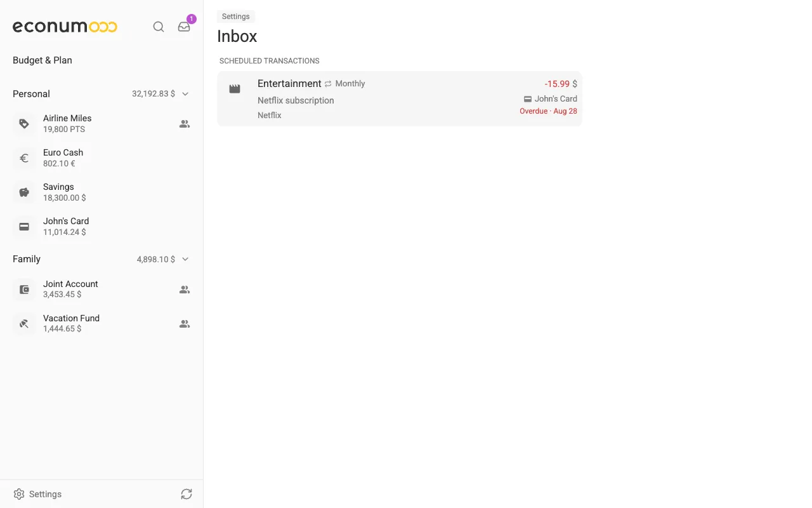Click the Overdue · Aug 28 label

click(548, 111)
